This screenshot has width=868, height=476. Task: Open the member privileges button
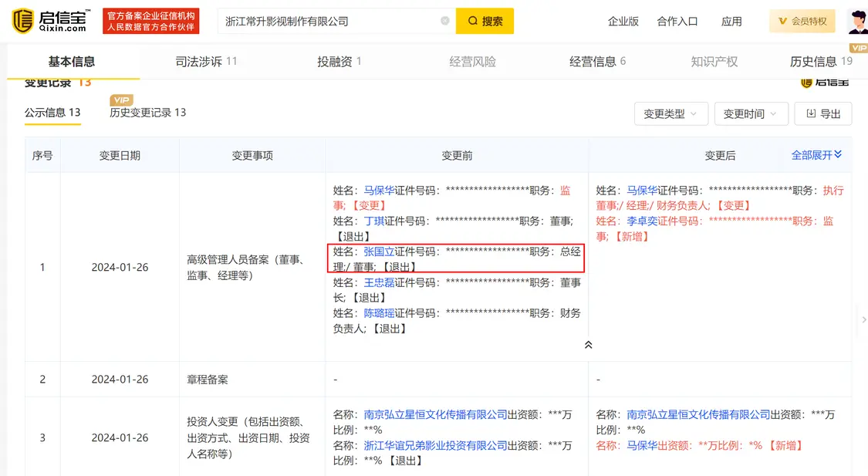(802, 21)
